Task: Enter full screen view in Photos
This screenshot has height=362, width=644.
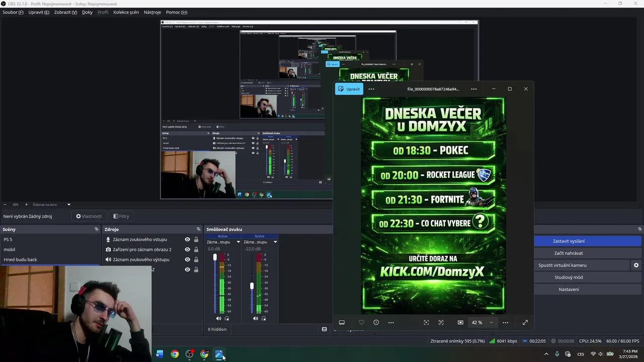Action: [x=525, y=322]
